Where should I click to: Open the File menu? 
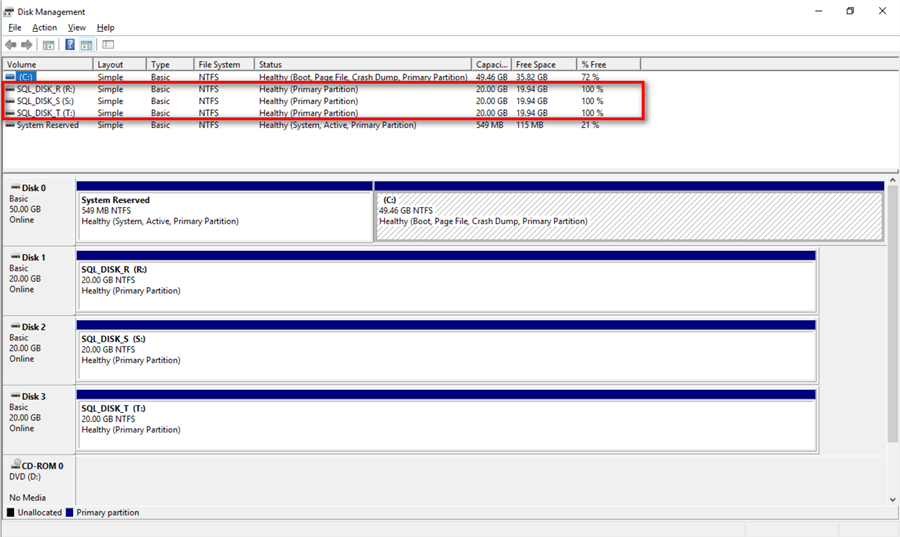click(x=14, y=28)
